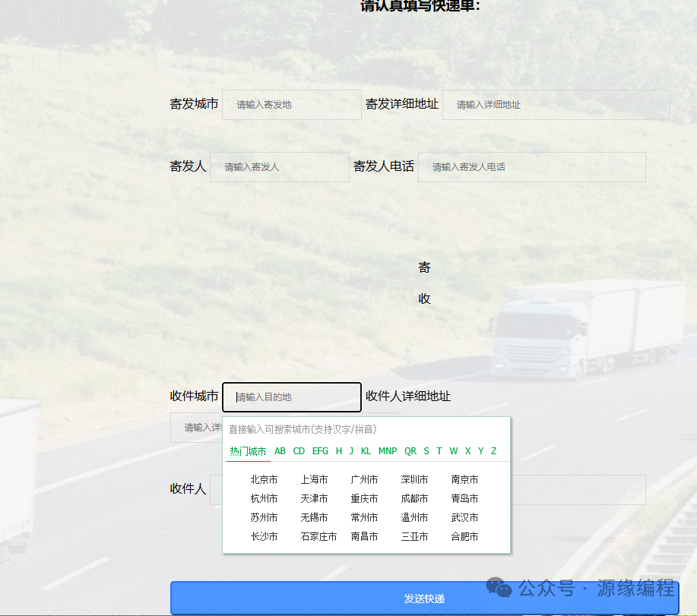Pick 南京市 in the city list

[464, 479]
